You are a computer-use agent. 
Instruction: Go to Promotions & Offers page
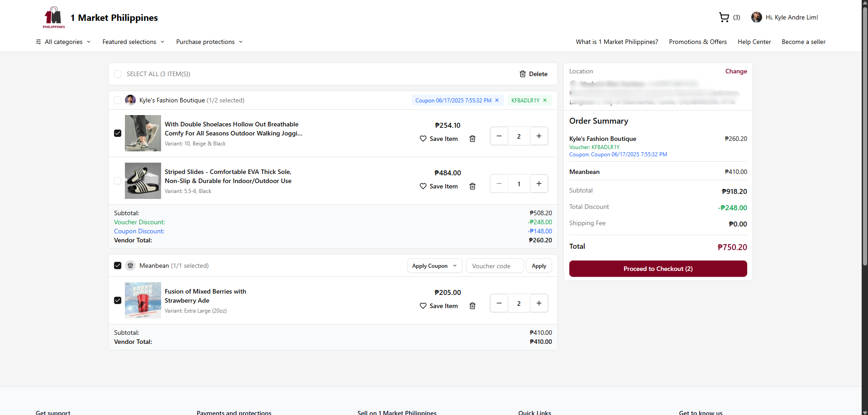pos(697,42)
